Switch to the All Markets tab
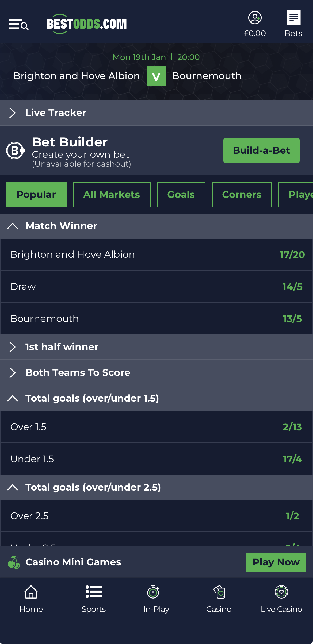 [x=112, y=195]
